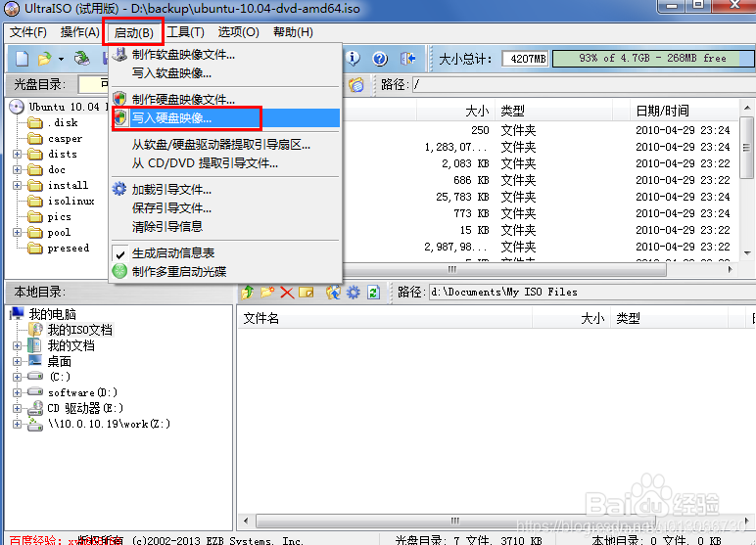Click the green disc icon beside 制作多重启动光碟
The height and width of the screenshot is (545, 756).
tap(119, 271)
